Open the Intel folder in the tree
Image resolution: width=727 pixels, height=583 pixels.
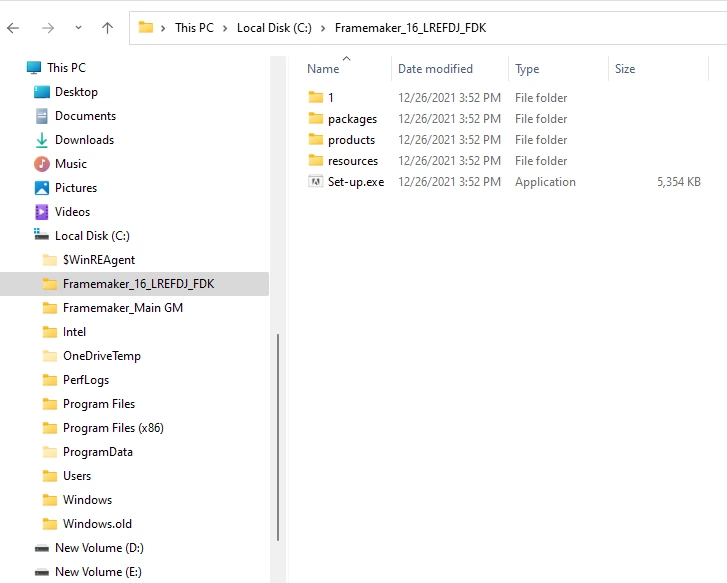point(74,332)
